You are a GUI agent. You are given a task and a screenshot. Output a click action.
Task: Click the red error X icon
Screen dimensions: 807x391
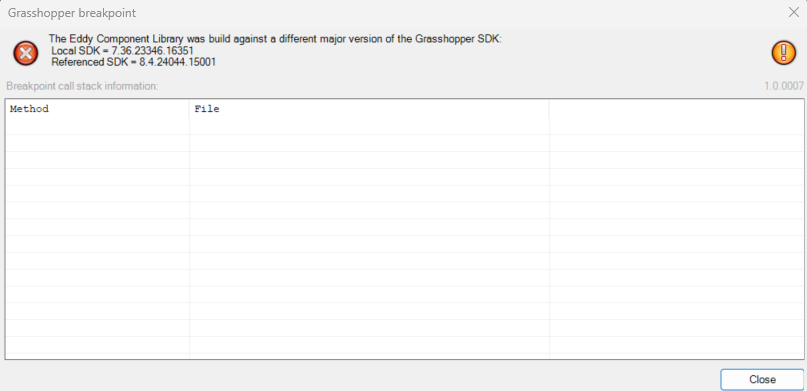[26, 54]
